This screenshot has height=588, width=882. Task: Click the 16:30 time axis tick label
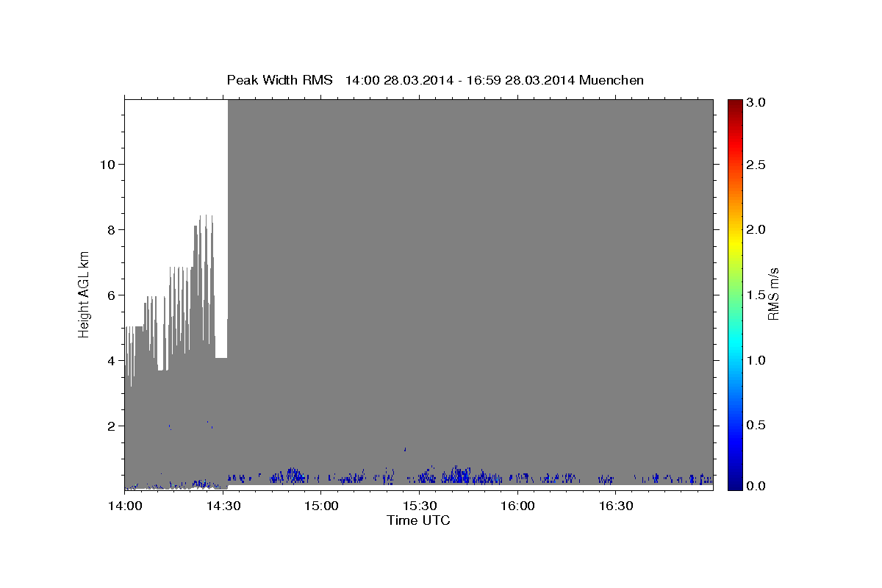click(615, 507)
